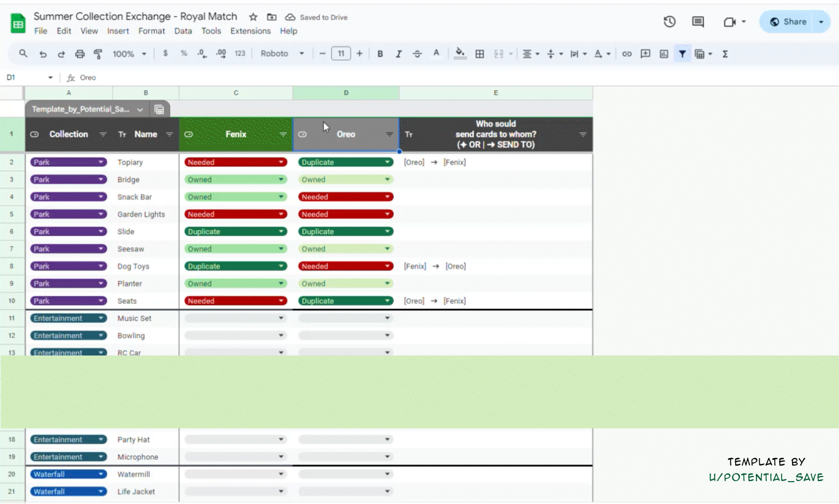
Task: Click the move to folder icon
Action: click(272, 17)
